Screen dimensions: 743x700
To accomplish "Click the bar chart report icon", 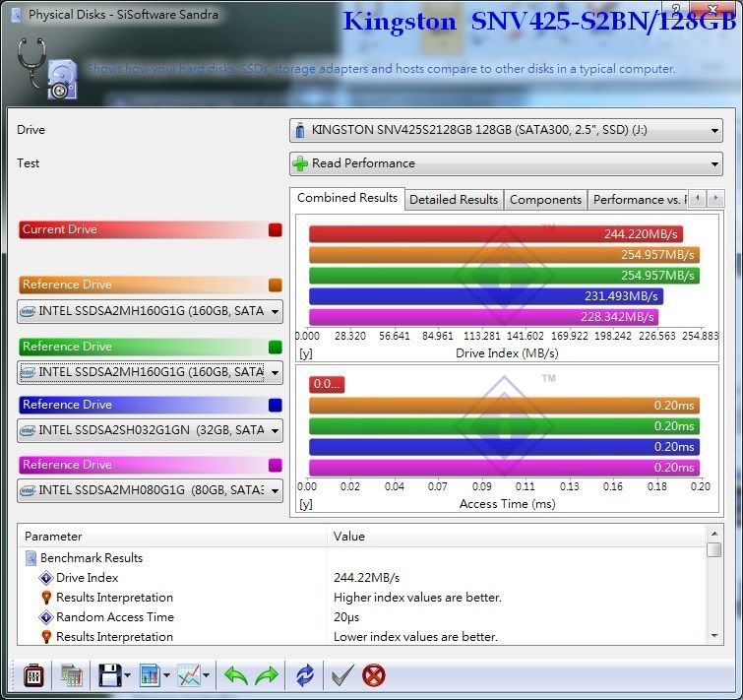I will [151, 675].
